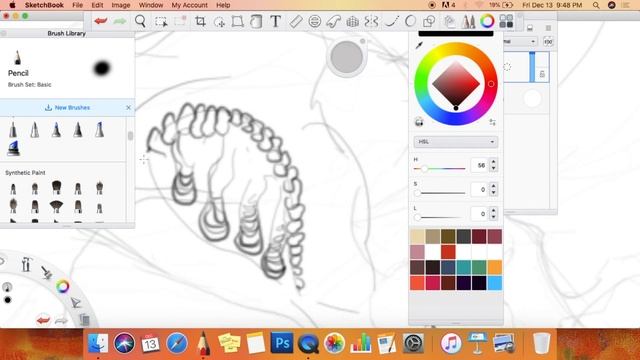Click the H hue slider track
The width and height of the screenshot is (640, 360).
(x=439, y=168)
